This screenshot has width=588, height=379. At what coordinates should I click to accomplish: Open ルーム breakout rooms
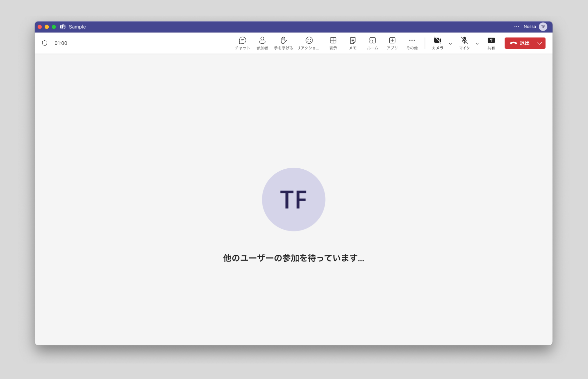coord(372,43)
